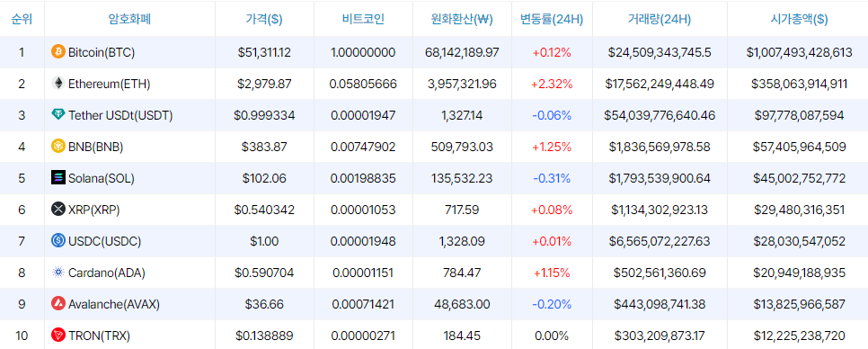Image resolution: width=868 pixels, height=349 pixels.
Task: Click the Ethereum diamond icon
Action: click(x=58, y=84)
